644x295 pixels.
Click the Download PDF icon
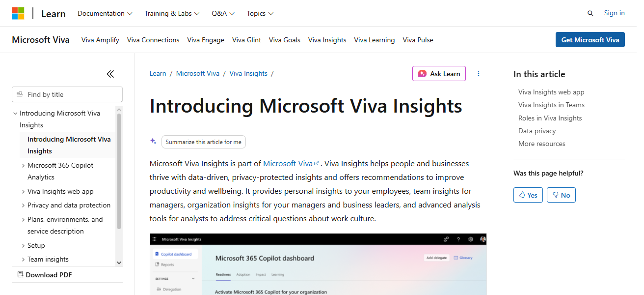pyautogui.click(x=21, y=274)
